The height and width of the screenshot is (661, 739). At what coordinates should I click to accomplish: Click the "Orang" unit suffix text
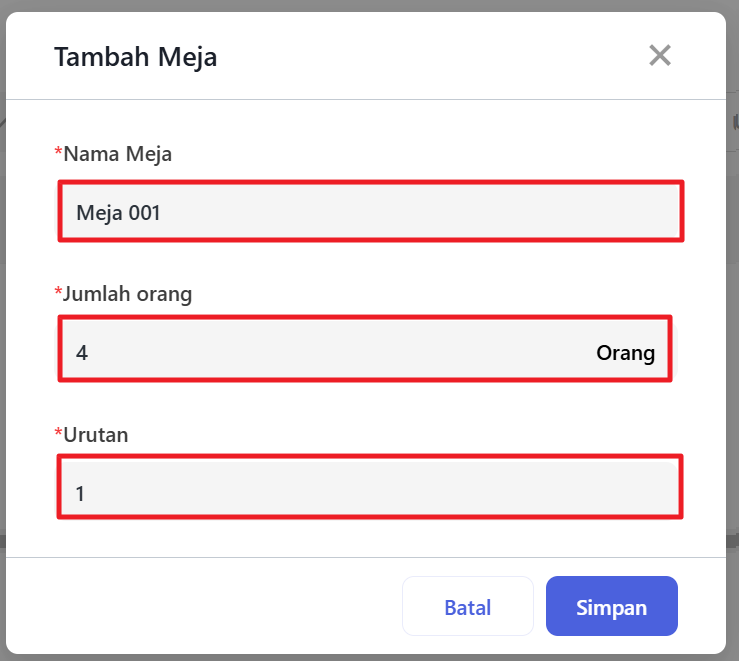(625, 352)
